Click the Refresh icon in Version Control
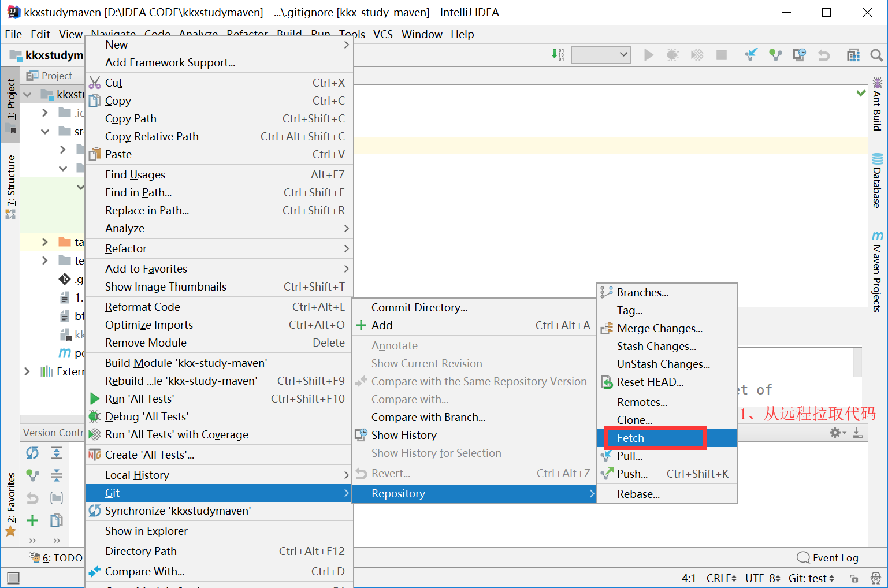888x588 pixels. click(x=32, y=453)
